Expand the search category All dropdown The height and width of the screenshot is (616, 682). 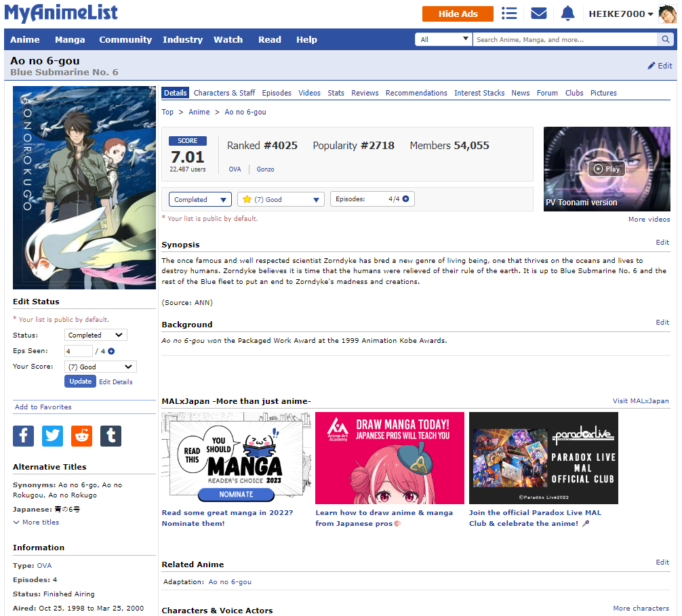[x=444, y=39]
